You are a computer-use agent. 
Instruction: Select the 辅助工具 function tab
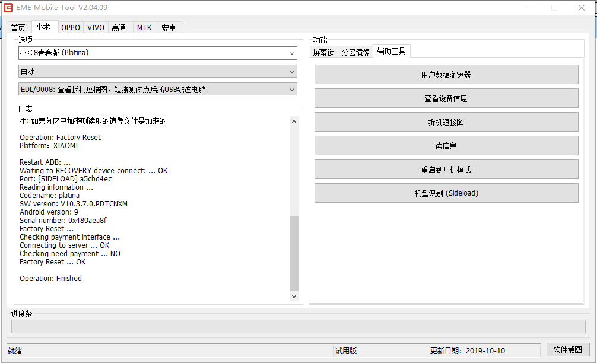(x=392, y=51)
